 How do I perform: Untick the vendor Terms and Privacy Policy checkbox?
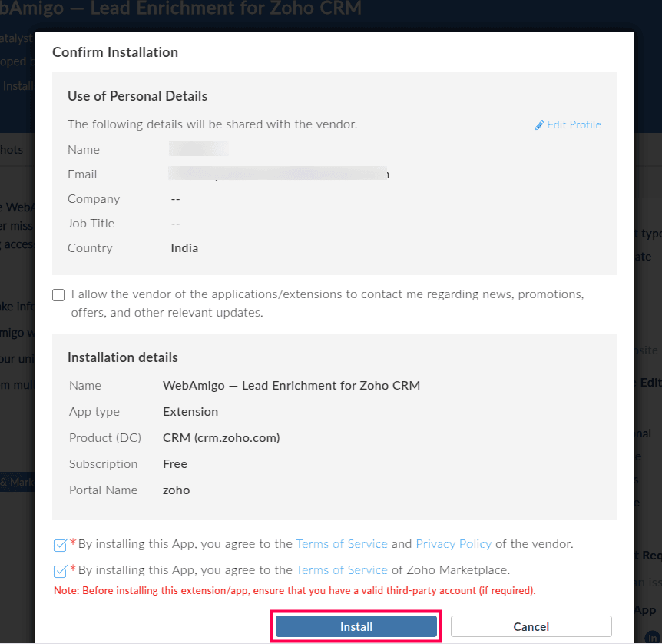pyautogui.click(x=60, y=546)
